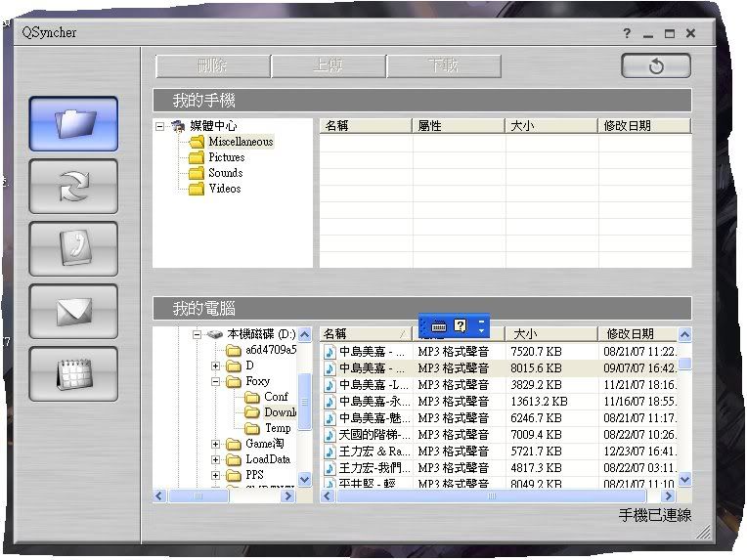Select the a6d4709a5 folder
Screen dimensions: 747x560
(x=271, y=350)
